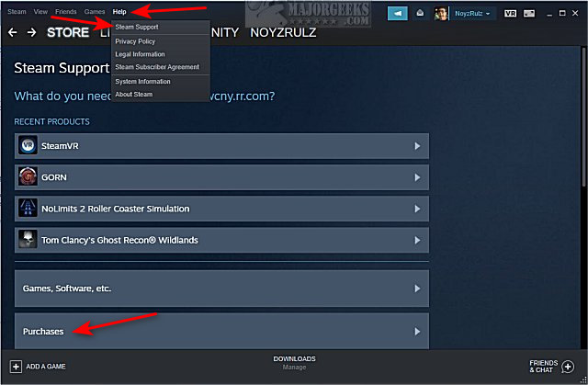588x385 pixels.
Task: Select the SteamVR product name
Action: point(60,146)
